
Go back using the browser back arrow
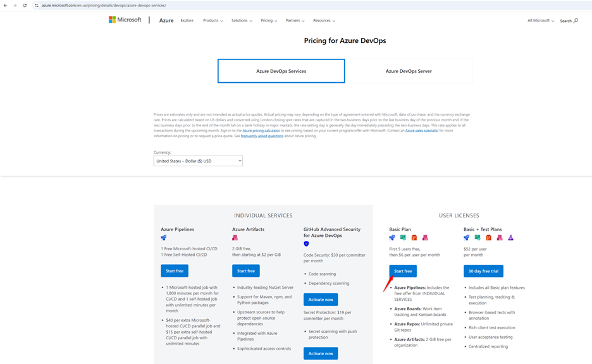coord(6,5)
